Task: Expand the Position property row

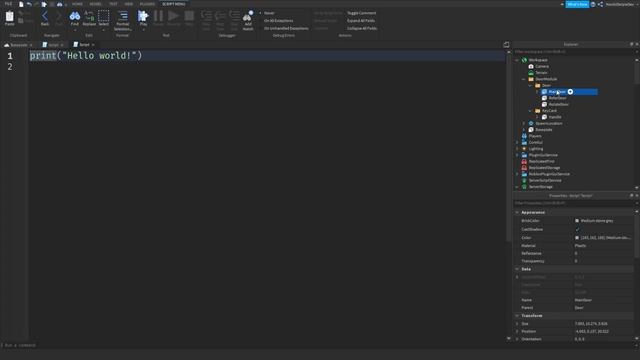Action: tap(517, 331)
